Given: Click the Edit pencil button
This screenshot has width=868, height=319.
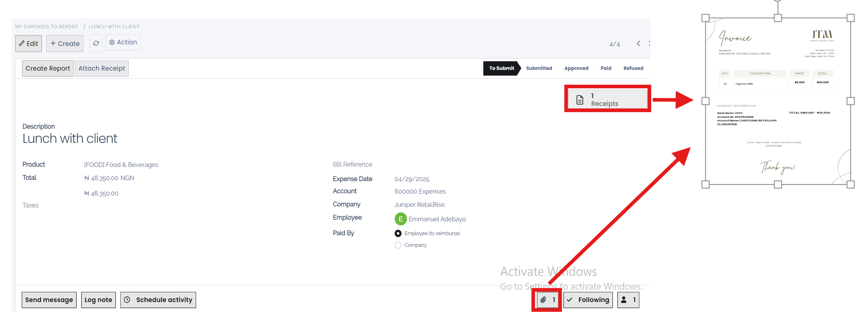Looking at the screenshot, I should 29,44.
